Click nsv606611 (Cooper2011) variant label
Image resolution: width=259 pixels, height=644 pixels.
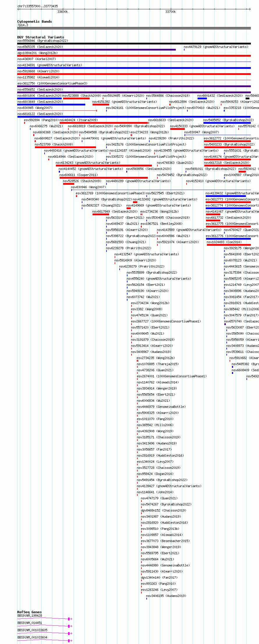point(79,175)
